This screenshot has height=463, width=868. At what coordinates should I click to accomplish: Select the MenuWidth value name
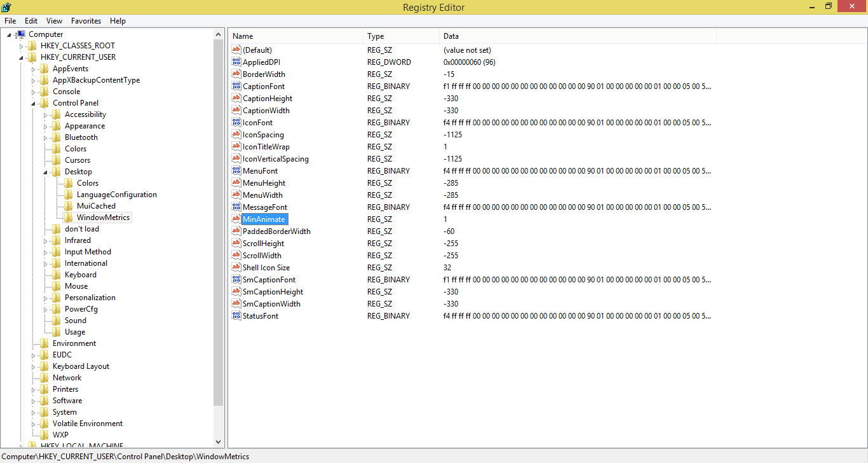pyautogui.click(x=262, y=195)
